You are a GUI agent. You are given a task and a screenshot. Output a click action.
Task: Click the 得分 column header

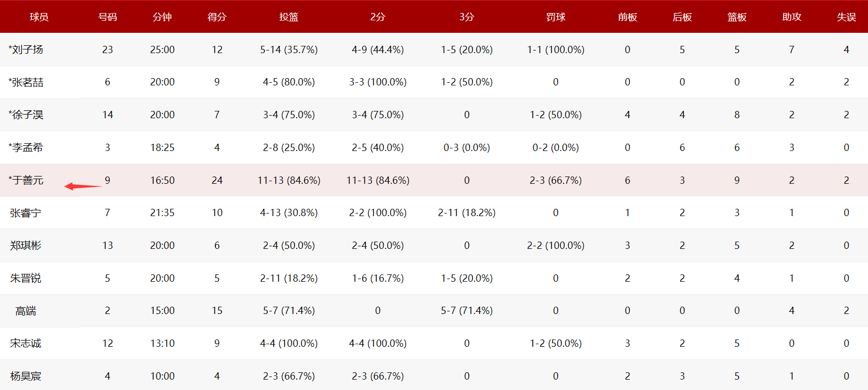(x=217, y=17)
